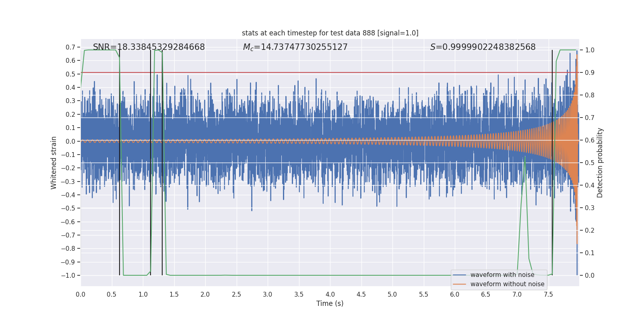Select the SNR value annotation text

(149, 47)
